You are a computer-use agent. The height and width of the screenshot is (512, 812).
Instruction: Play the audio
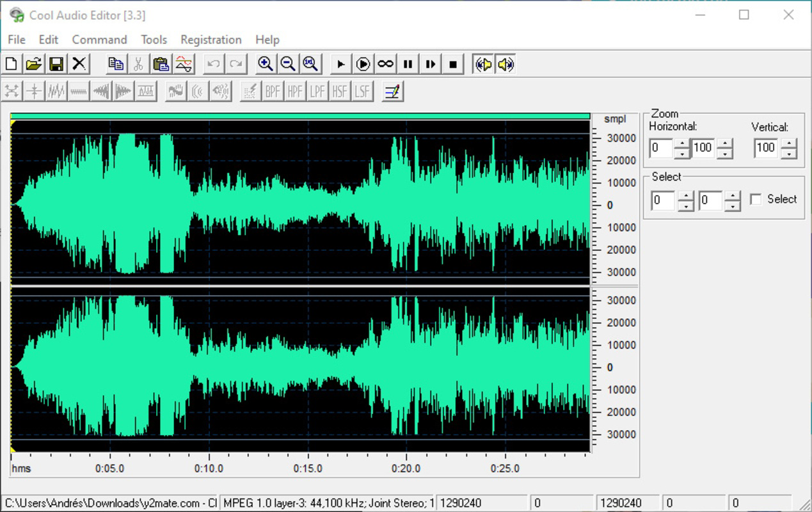pos(340,64)
